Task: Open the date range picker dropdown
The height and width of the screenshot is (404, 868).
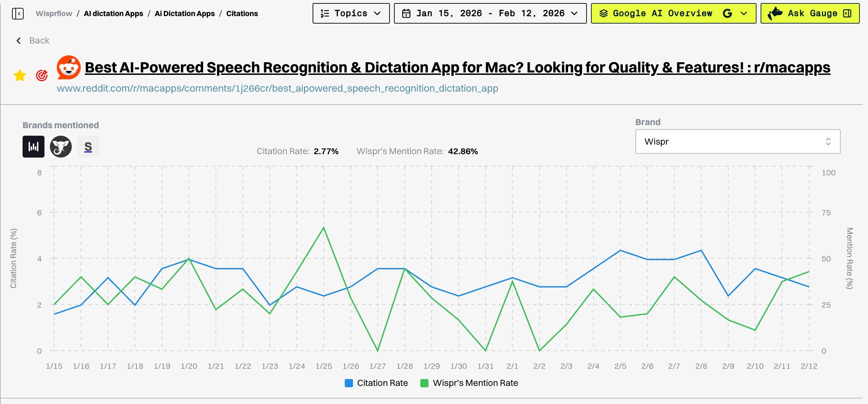Action: pos(490,14)
